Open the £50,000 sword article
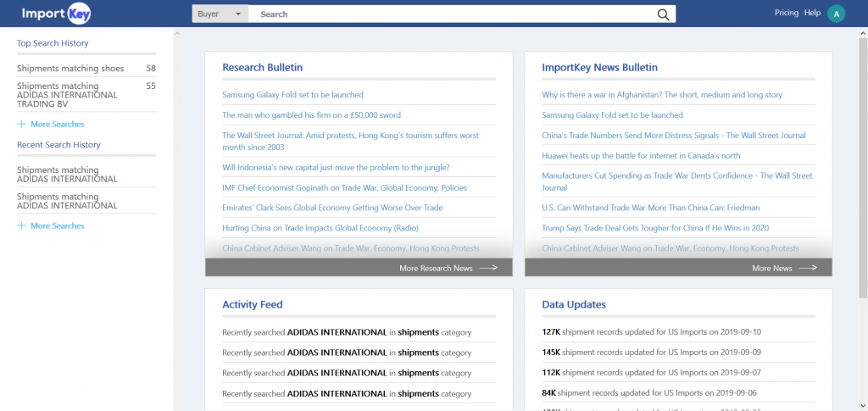 (x=312, y=115)
